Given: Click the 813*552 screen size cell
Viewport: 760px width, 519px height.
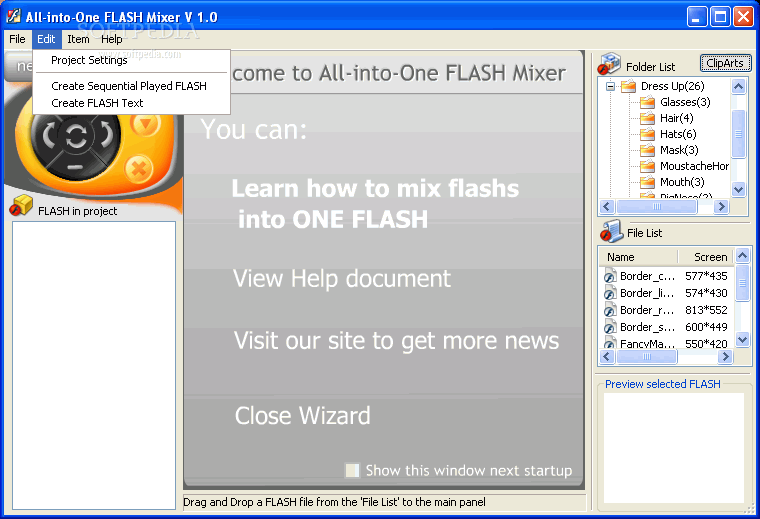Looking at the screenshot, I should pos(706,310).
